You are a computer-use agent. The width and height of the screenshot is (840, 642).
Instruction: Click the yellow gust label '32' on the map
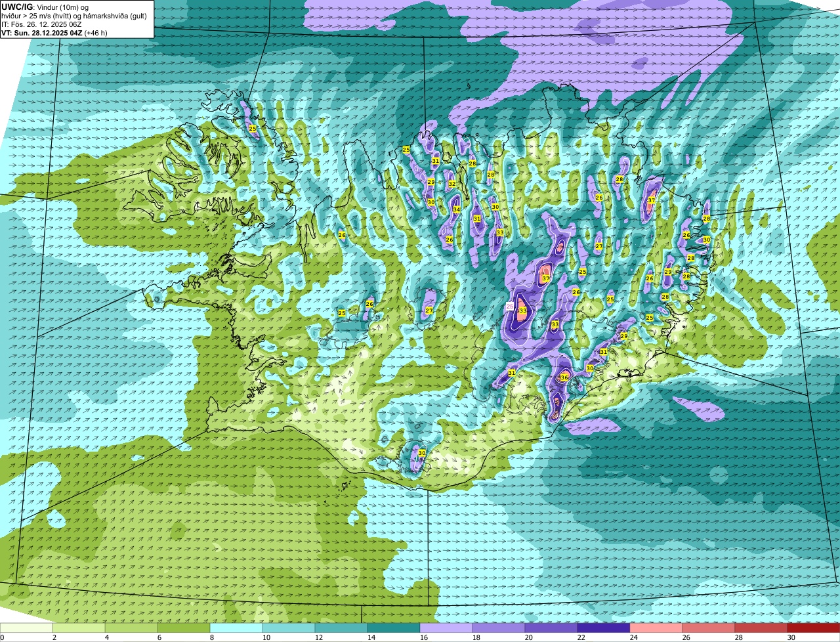pyautogui.click(x=451, y=184)
